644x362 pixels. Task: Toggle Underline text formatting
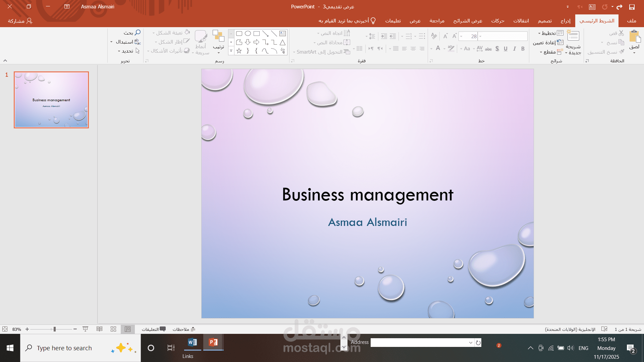click(505, 49)
